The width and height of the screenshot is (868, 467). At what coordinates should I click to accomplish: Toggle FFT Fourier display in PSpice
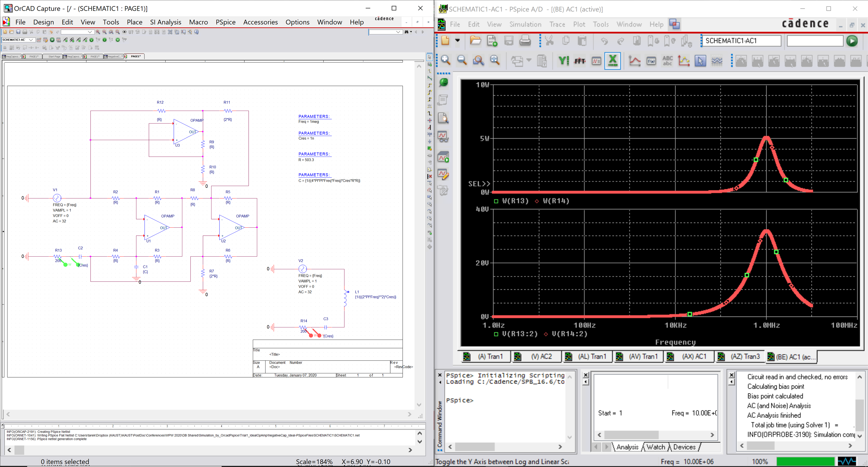pyautogui.click(x=580, y=61)
